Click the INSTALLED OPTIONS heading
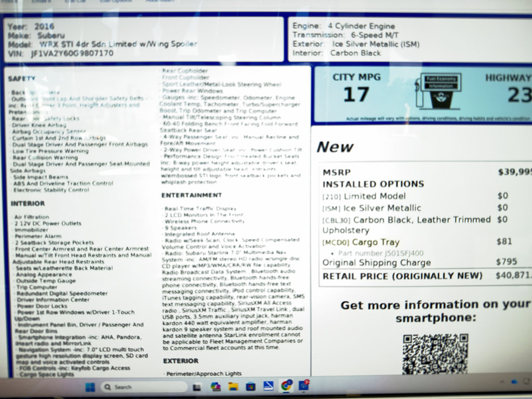The image size is (532, 399). tap(373, 184)
